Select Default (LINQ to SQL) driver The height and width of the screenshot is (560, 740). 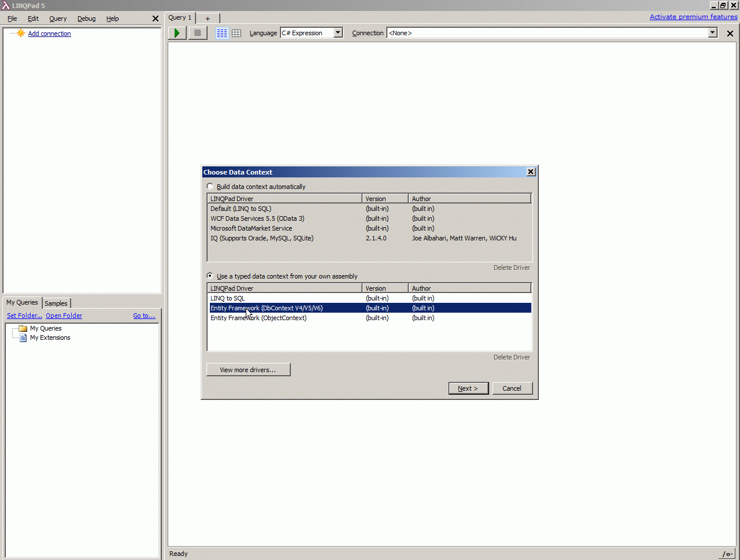(x=369, y=209)
